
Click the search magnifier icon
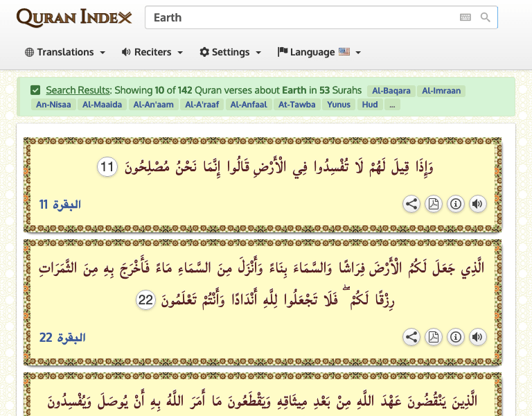486,17
